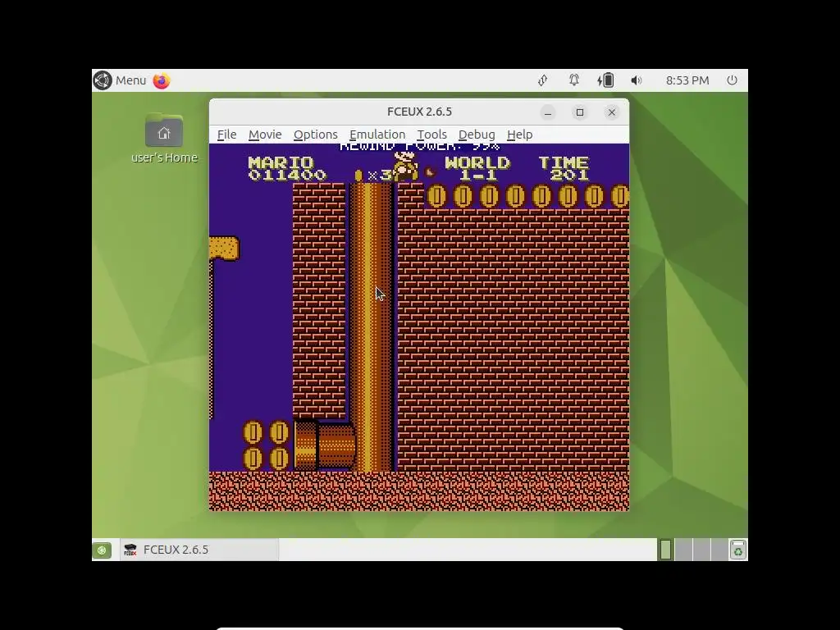Click the coin counter x3 in HUD
This screenshot has width=840, height=630.
373,175
